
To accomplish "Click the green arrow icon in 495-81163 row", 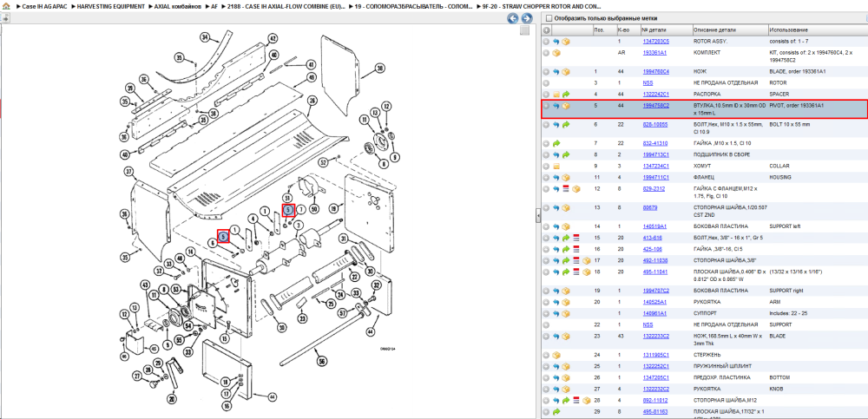I will [556, 412].
